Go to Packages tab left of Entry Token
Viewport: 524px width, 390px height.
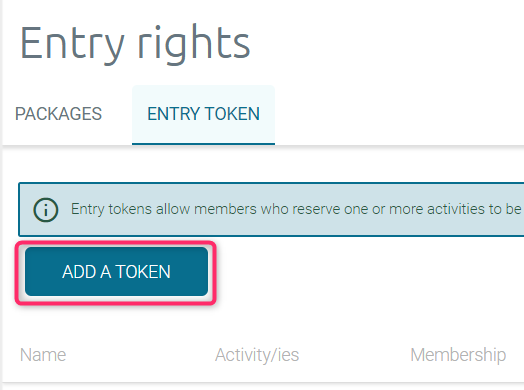point(58,114)
